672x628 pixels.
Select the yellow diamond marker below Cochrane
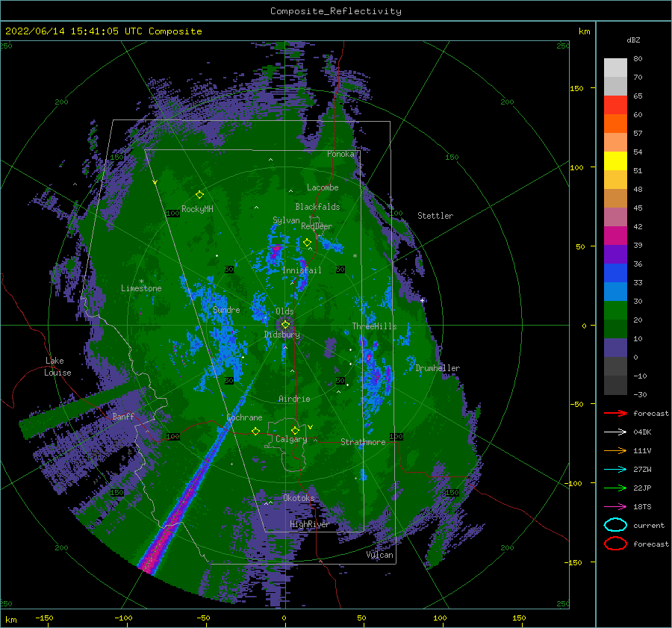[256, 432]
